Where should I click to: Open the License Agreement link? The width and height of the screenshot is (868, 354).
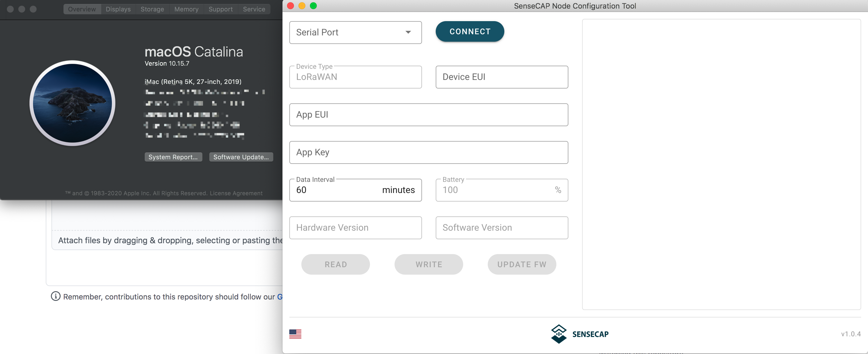(236, 193)
